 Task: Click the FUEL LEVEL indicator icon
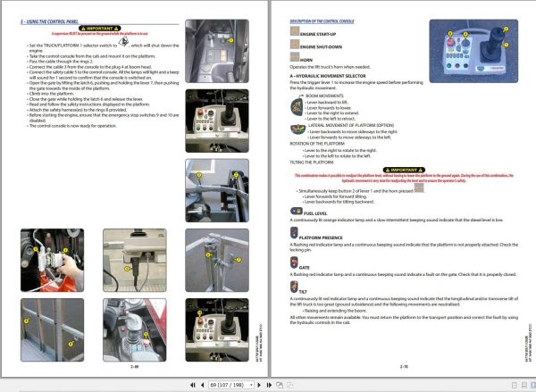tap(297, 211)
